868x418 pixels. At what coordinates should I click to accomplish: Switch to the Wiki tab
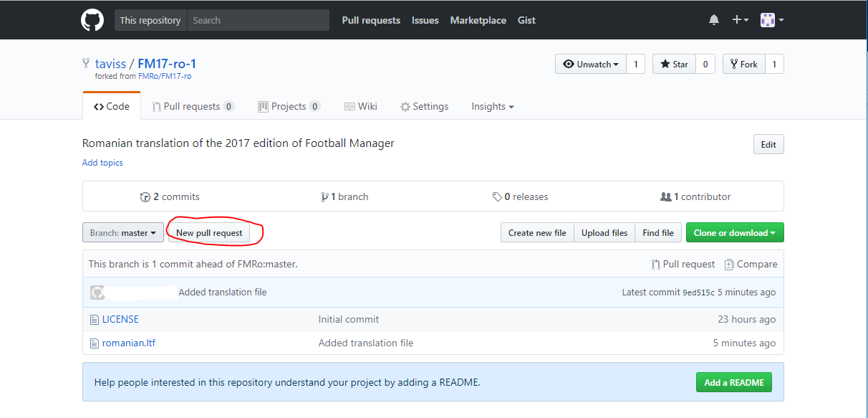coord(360,106)
